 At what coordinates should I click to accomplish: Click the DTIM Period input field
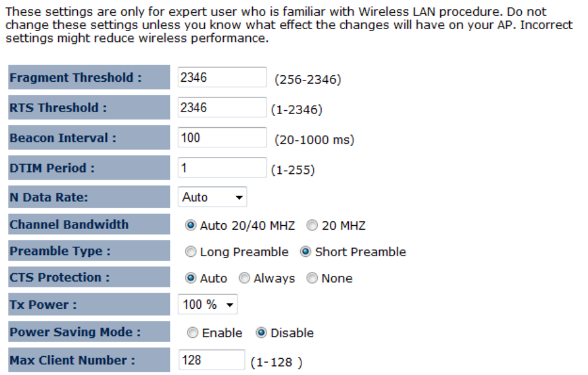tap(222, 168)
